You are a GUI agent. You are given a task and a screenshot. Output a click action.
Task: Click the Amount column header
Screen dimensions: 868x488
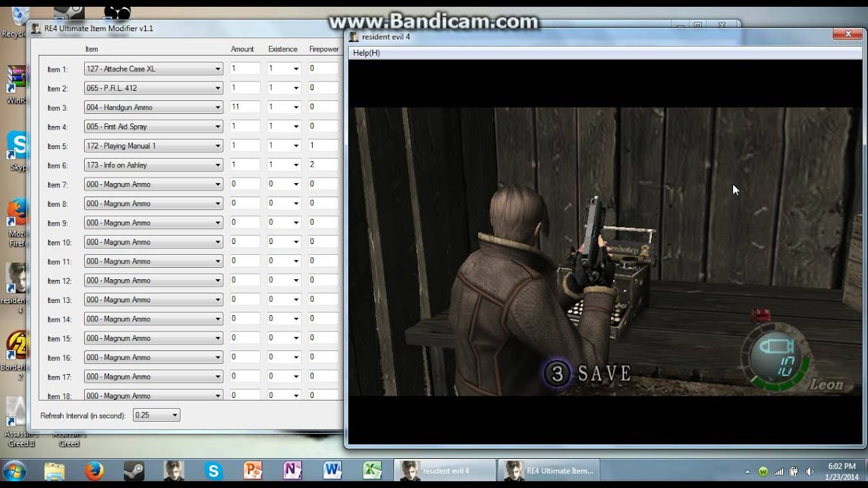pyautogui.click(x=242, y=49)
